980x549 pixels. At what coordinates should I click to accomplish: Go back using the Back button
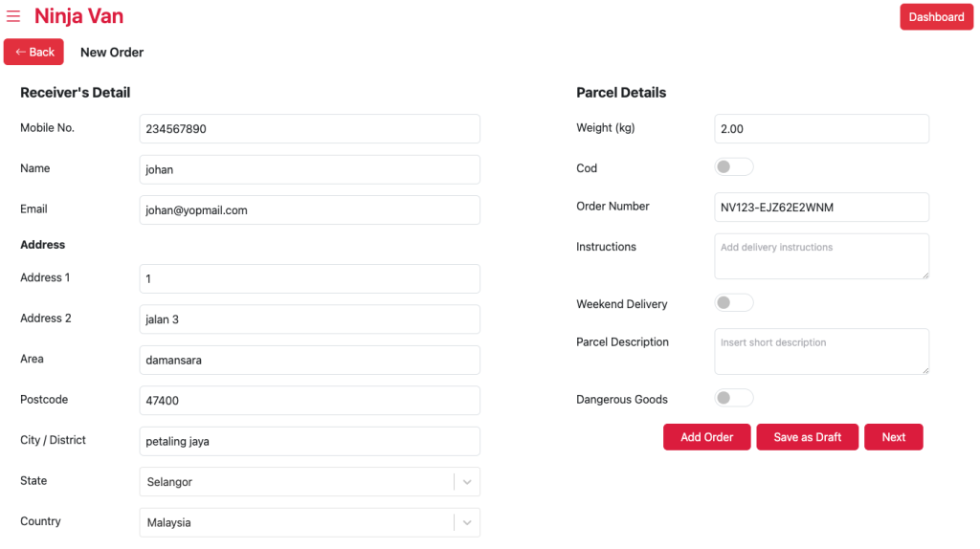[x=33, y=52]
